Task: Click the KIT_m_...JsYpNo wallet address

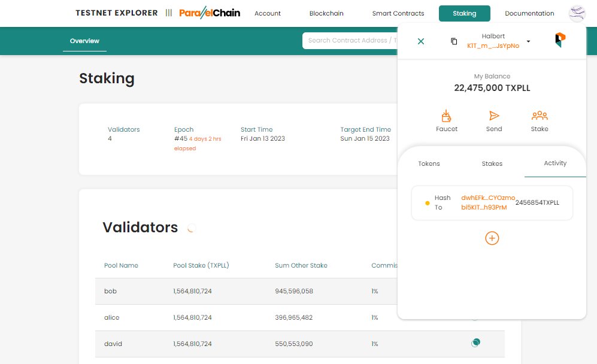Action: pyautogui.click(x=493, y=45)
